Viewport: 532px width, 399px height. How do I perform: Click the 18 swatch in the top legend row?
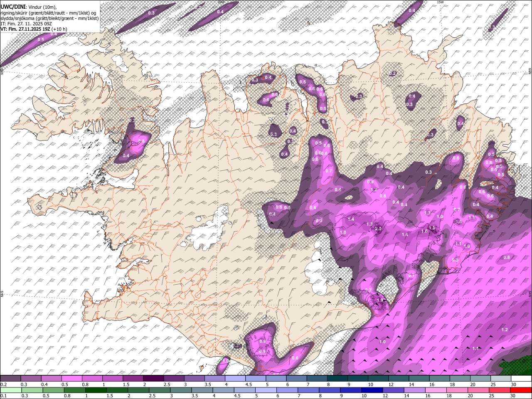460,379
